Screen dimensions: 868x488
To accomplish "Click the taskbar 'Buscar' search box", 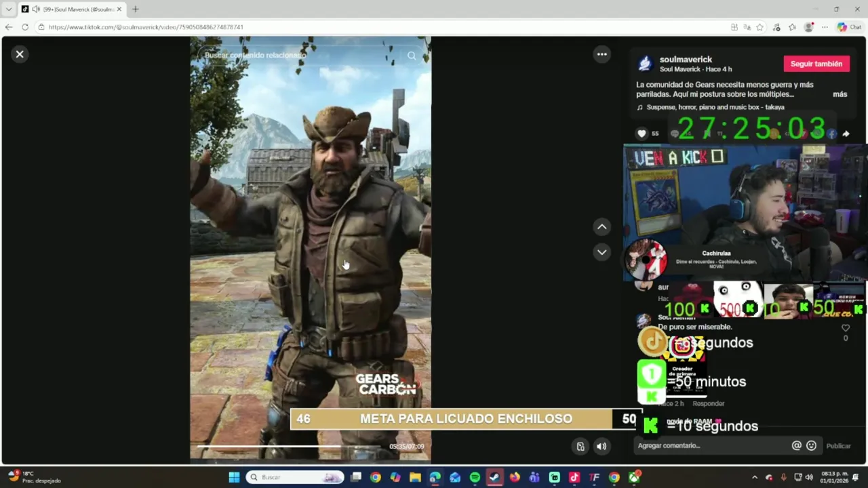I will coord(295,477).
